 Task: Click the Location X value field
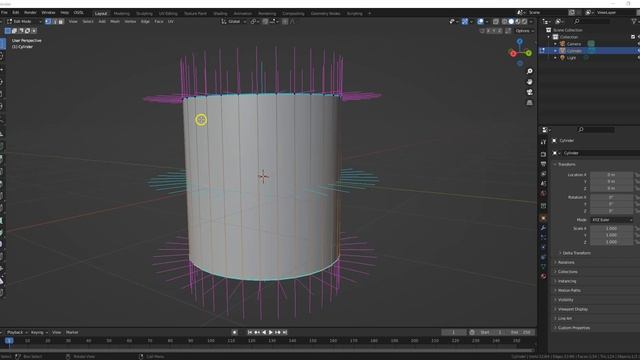(x=612, y=175)
